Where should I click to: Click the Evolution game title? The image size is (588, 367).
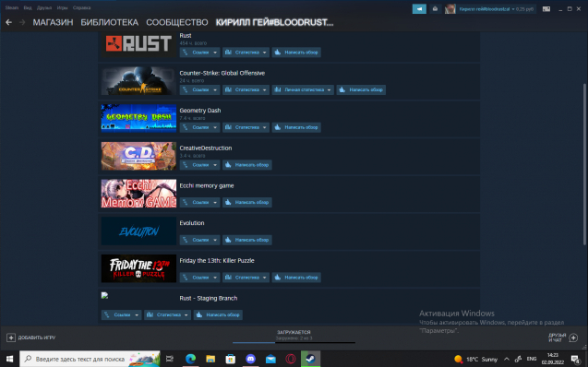click(192, 223)
